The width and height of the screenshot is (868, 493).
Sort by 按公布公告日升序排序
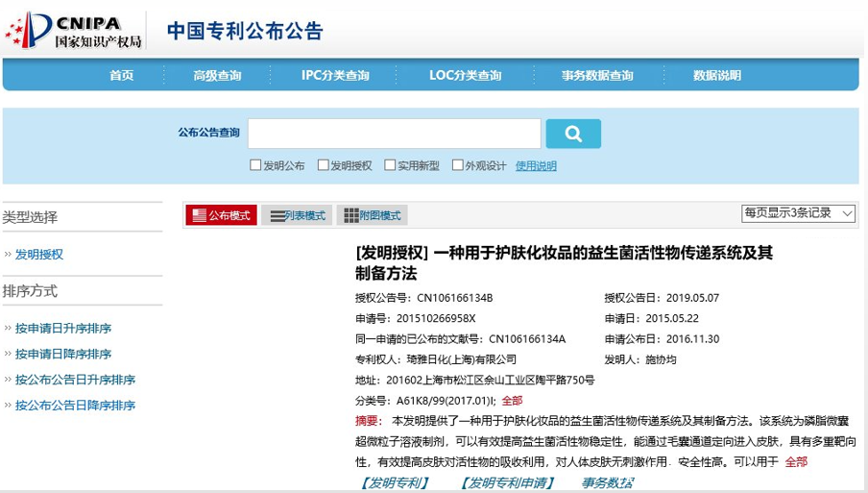point(75,380)
